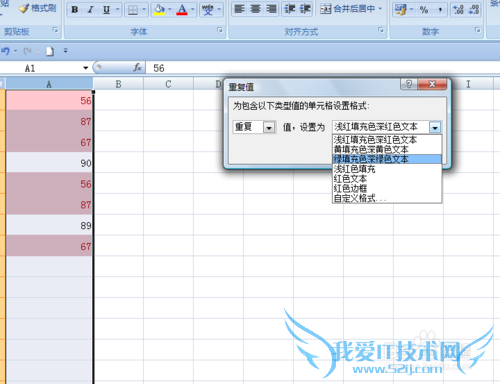Decrease indent
The width and height of the screenshot is (500, 384).
[289, 9]
